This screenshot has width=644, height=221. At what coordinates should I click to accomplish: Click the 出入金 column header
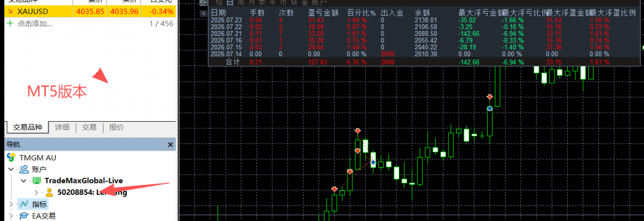392,13
